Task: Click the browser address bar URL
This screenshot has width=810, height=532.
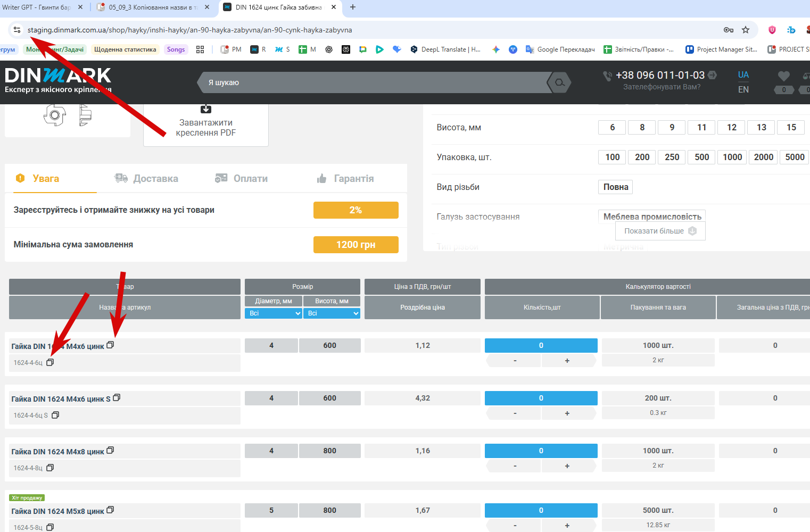Action: [x=190, y=30]
